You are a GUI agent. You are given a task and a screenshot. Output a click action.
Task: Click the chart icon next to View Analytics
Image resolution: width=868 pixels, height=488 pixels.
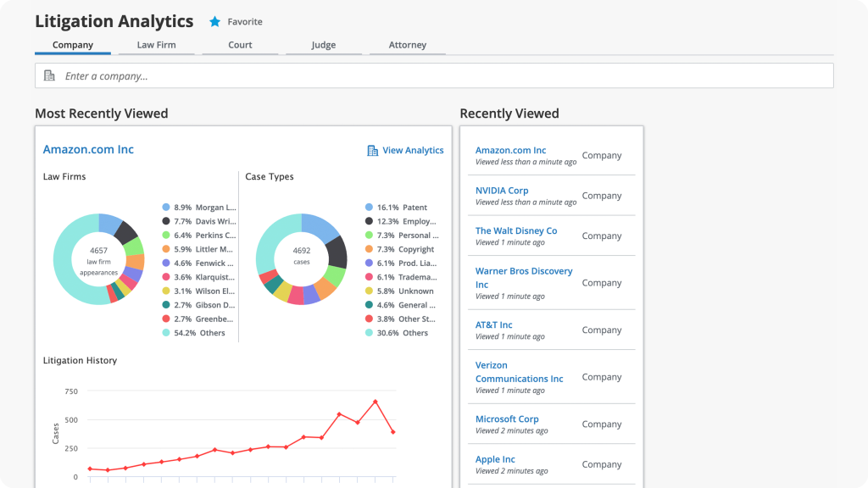tap(371, 150)
